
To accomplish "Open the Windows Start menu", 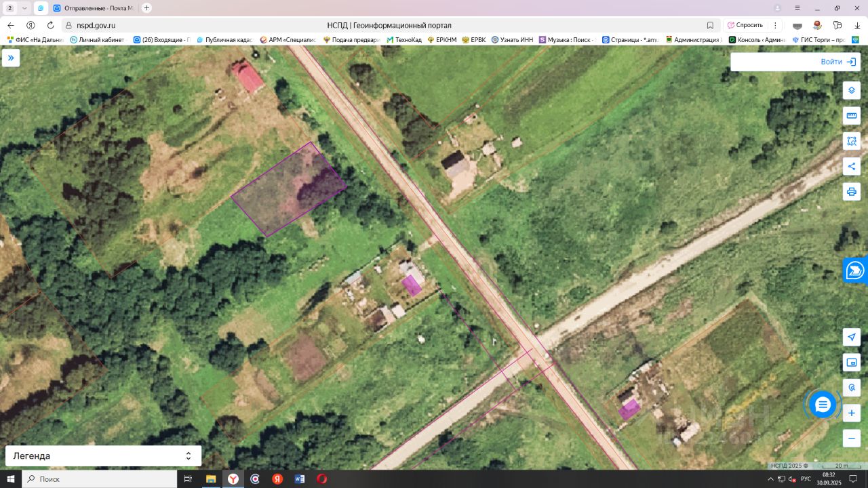I will click(11, 479).
